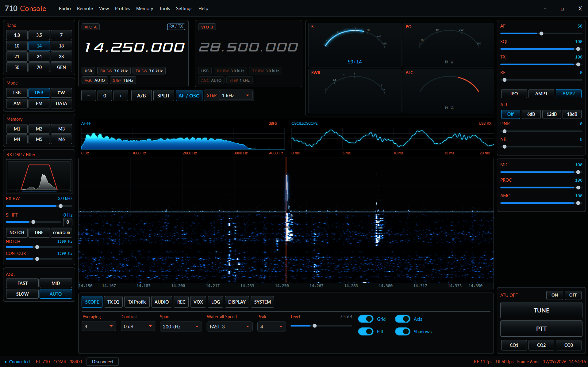
Task: Select the GEN band button
Action: (61, 67)
